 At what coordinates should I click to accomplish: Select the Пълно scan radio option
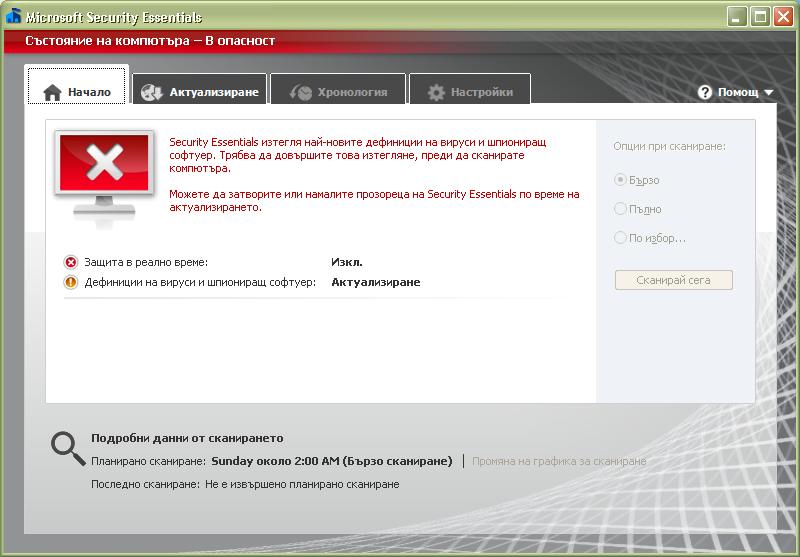tap(620, 209)
